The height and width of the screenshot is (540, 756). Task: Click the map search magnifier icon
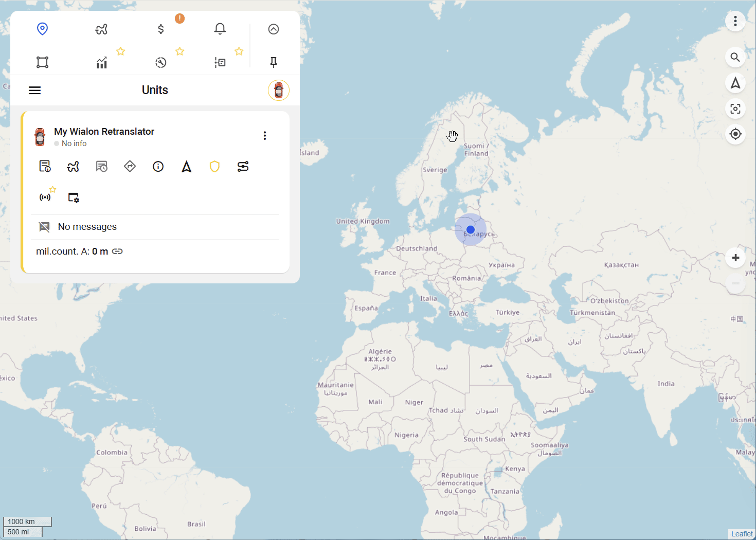pyautogui.click(x=735, y=58)
